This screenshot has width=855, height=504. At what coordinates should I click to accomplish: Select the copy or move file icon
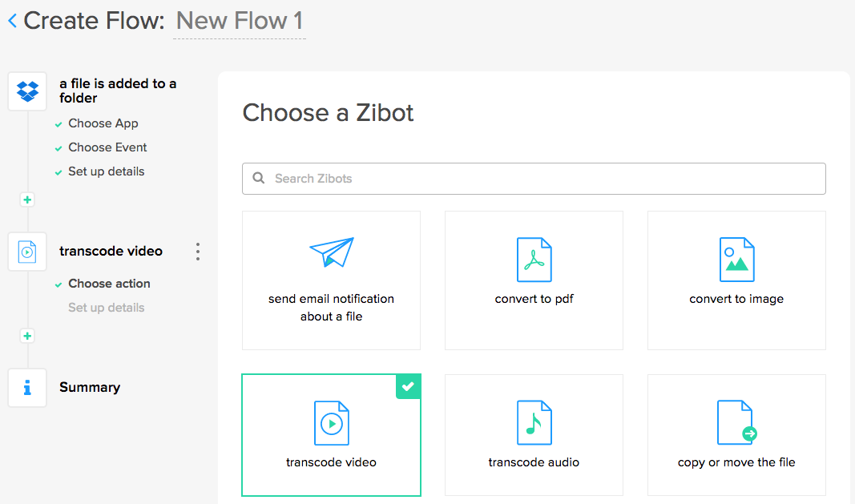coord(736,422)
